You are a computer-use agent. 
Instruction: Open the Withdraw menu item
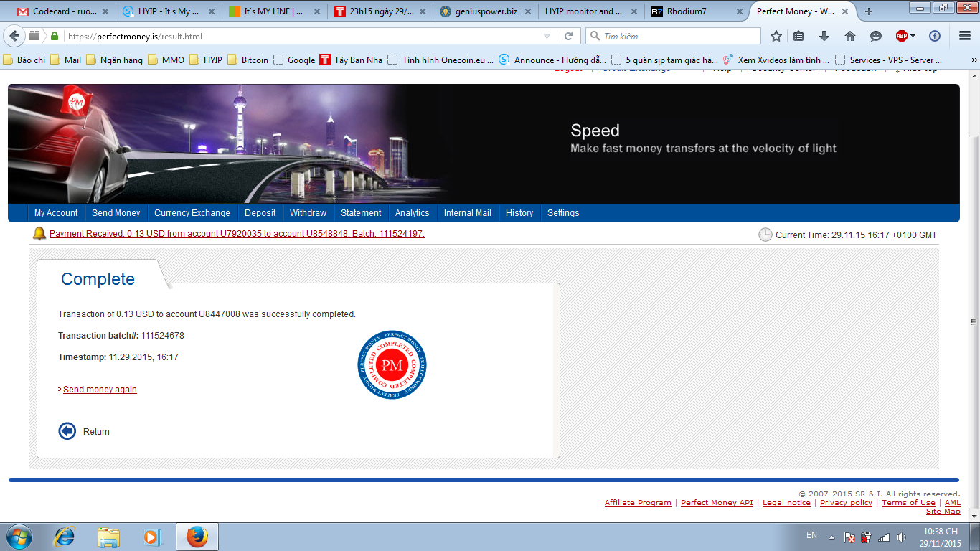click(308, 213)
